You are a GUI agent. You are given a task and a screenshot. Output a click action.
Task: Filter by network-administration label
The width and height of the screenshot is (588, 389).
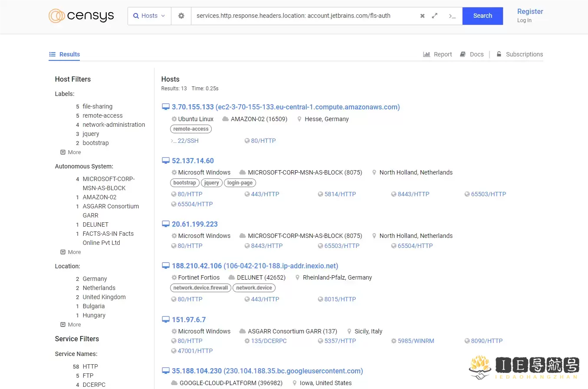pyautogui.click(x=114, y=125)
